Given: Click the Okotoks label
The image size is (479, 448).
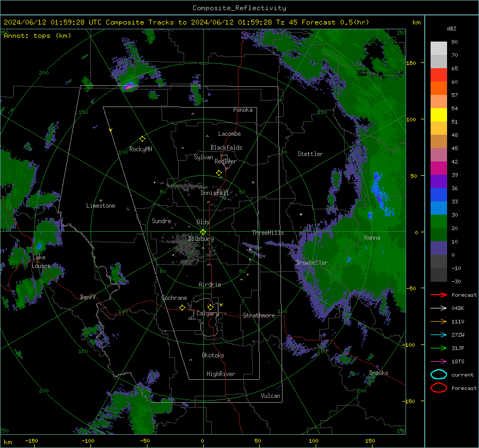Looking at the screenshot, I should (x=213, y=355).
